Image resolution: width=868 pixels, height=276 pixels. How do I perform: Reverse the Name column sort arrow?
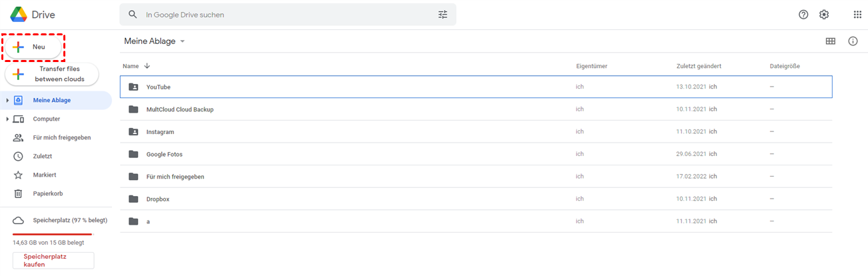click(147, 66)
